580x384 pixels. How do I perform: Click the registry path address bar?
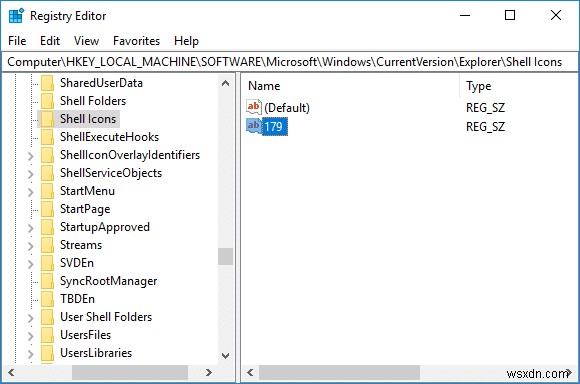point(290,62)
